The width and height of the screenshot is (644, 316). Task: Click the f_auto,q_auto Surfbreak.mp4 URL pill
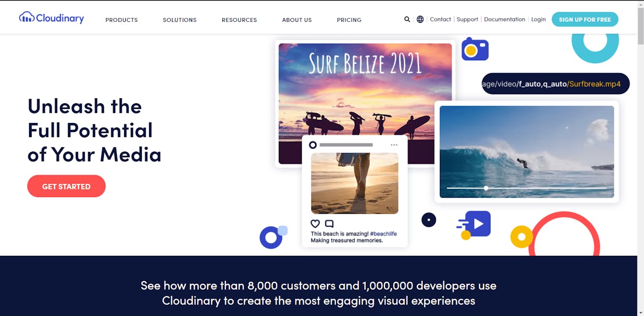coord(556,84)
